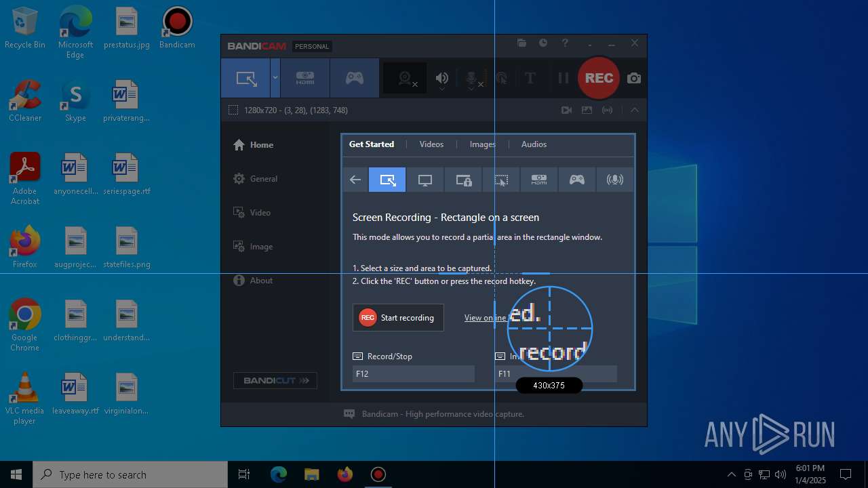Select around-mouse recording mode tile
Viewport: 868px width, 488px height.
[x=501, y=180]
